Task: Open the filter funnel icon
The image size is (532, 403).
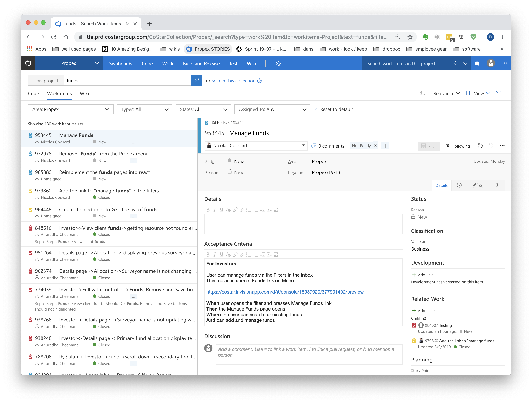Action: [499, 93]
